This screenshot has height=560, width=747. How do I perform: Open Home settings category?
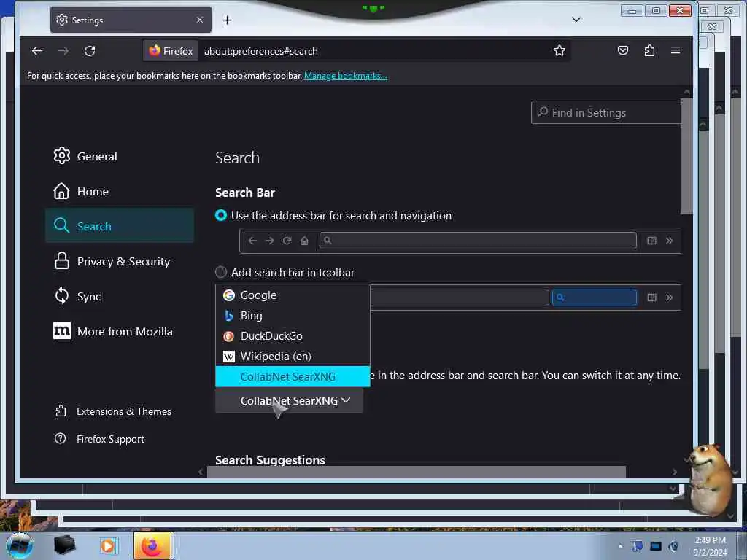(120, 192)
